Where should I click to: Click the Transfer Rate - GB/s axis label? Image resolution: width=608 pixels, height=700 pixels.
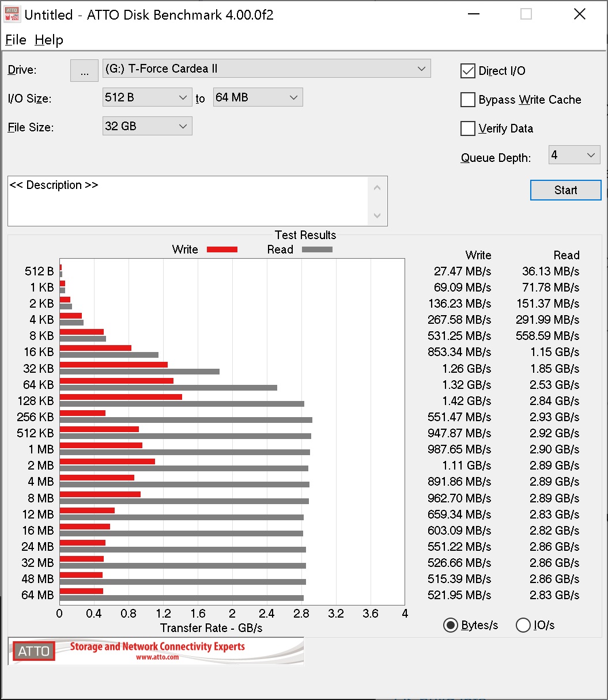[x=212, y=628]
